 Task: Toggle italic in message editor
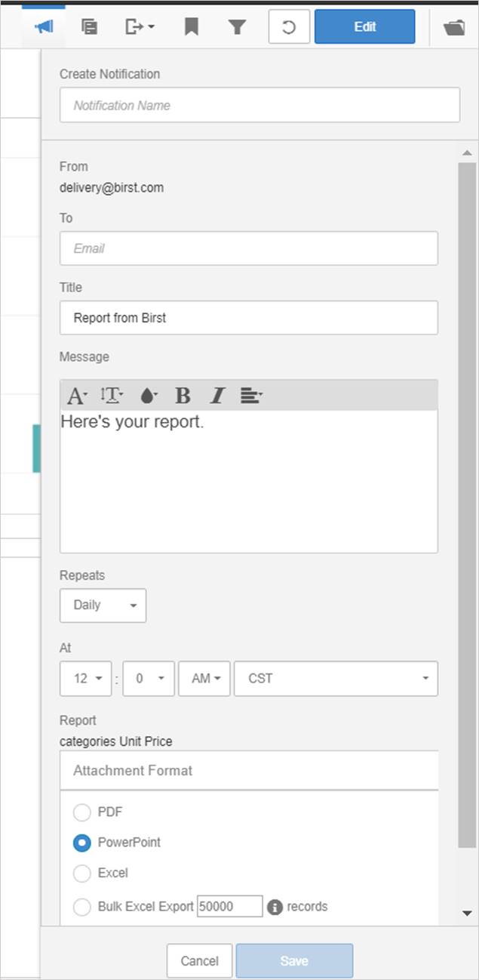(x=217, y=395)
